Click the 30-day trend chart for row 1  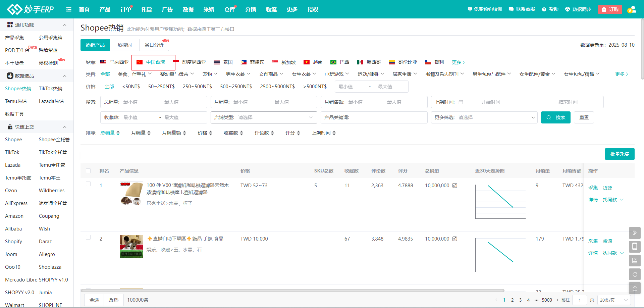point(500,201)
